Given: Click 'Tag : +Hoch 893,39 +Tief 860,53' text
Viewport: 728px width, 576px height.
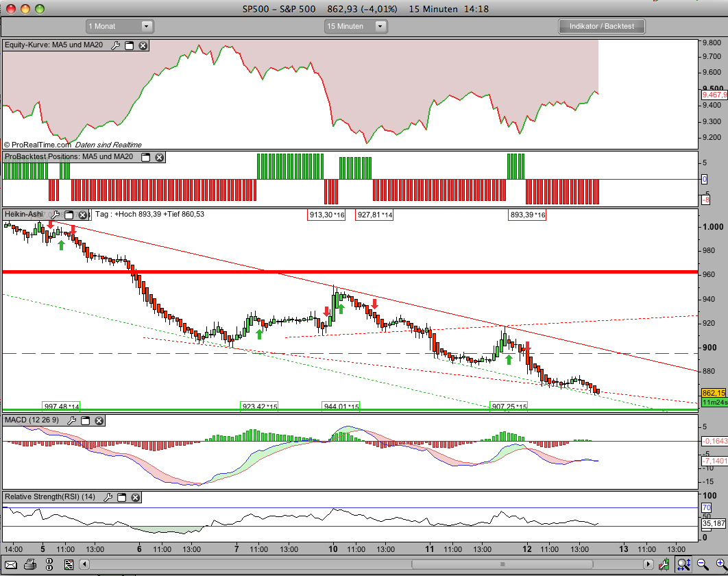Looking at the screenshot, I should pos(149,214).
